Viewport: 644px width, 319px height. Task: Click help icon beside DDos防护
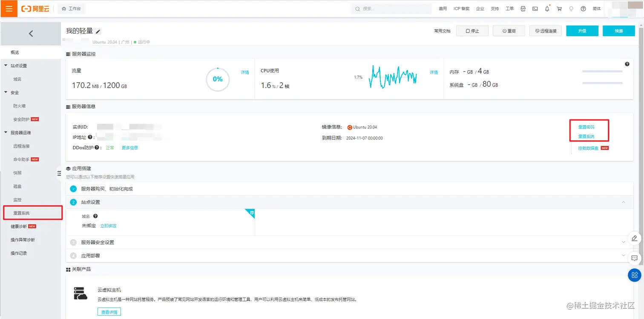point(97,148)
